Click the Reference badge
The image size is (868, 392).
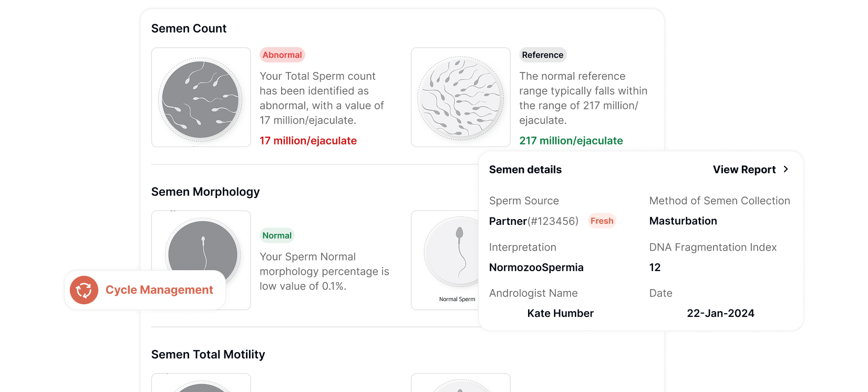[542, 55]
